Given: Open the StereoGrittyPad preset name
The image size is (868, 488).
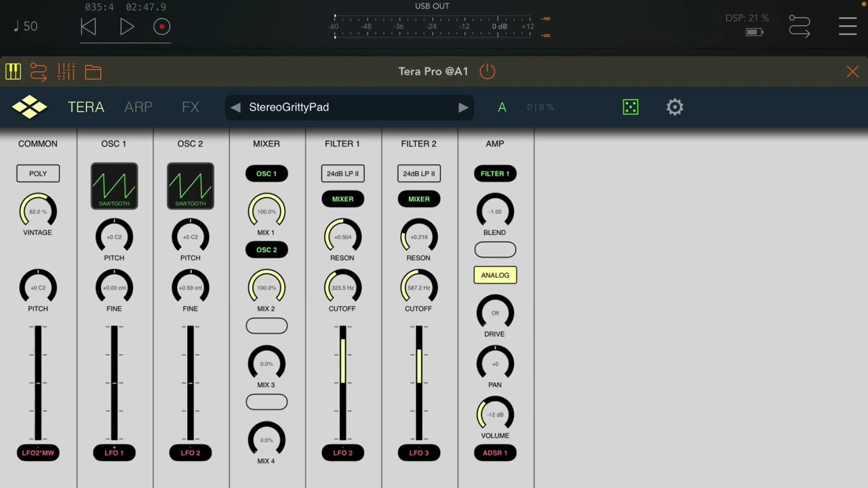Looking at the screenshot, I should click(289, 107).
